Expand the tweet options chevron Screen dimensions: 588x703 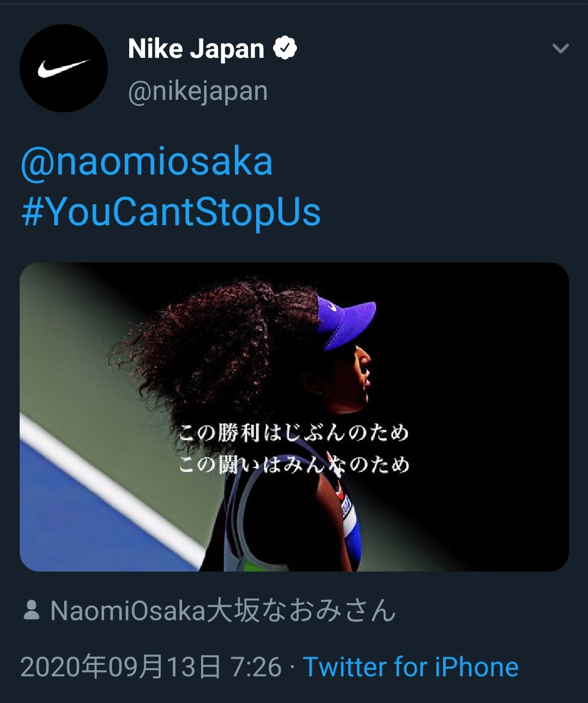560,49
